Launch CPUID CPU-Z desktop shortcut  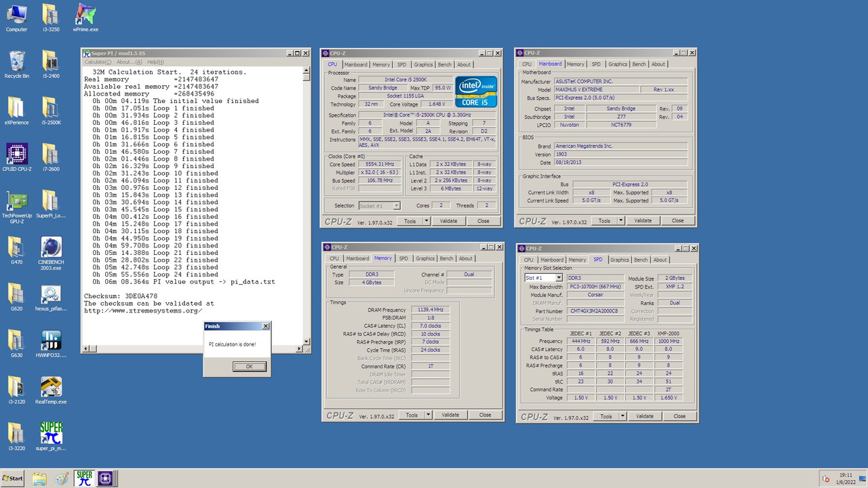click(16, 158)
